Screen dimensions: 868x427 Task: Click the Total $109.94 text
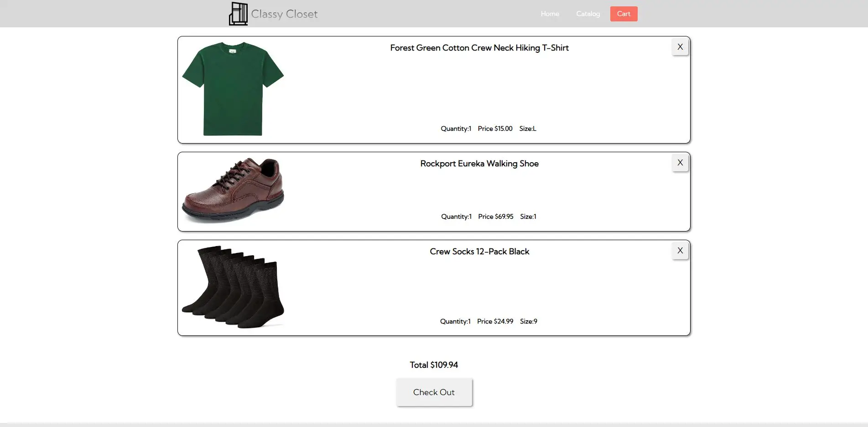(x=433, y=365)
